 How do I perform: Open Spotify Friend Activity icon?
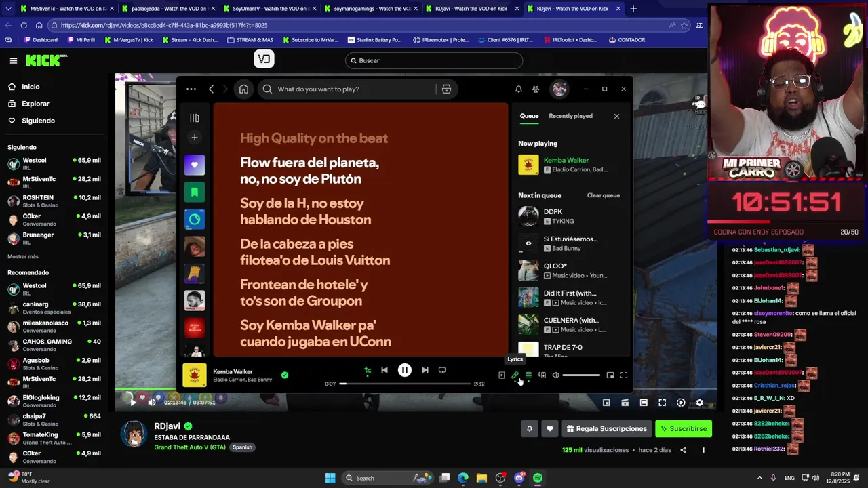pyautogui.click(x=536, y=89)
